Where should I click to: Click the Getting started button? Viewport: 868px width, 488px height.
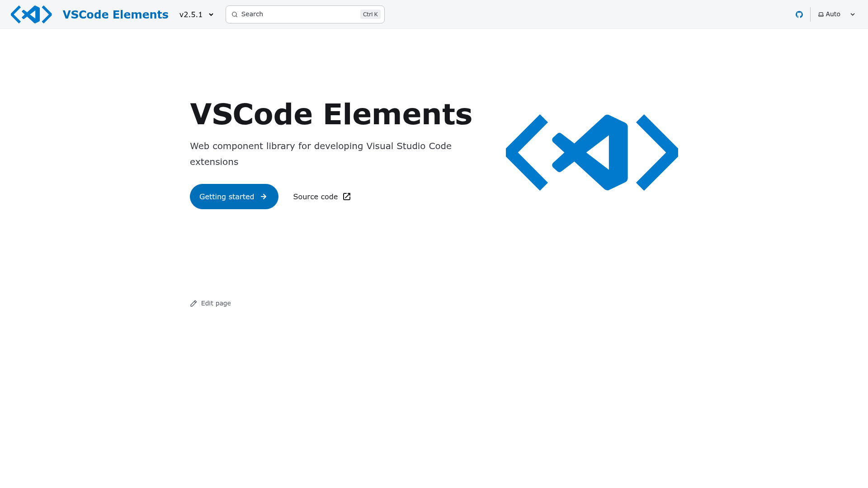point(234,197)
